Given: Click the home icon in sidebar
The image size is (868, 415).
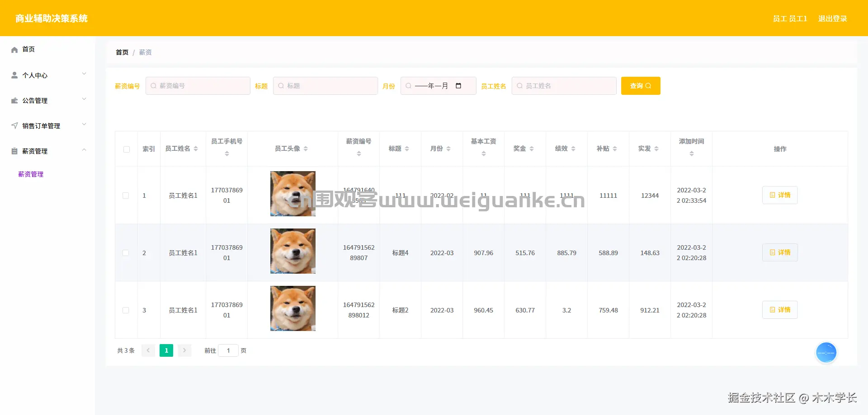Looking at the screenshot, I should click(x=14, y=50).
